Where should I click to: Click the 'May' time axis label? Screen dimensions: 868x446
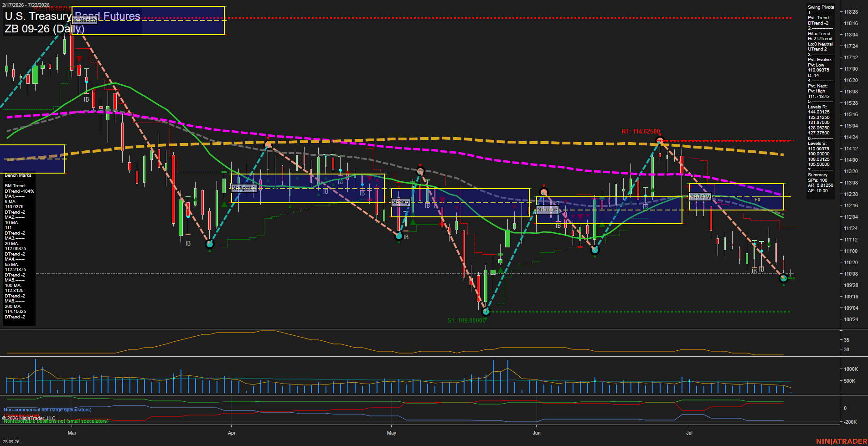tap(392, 433)
